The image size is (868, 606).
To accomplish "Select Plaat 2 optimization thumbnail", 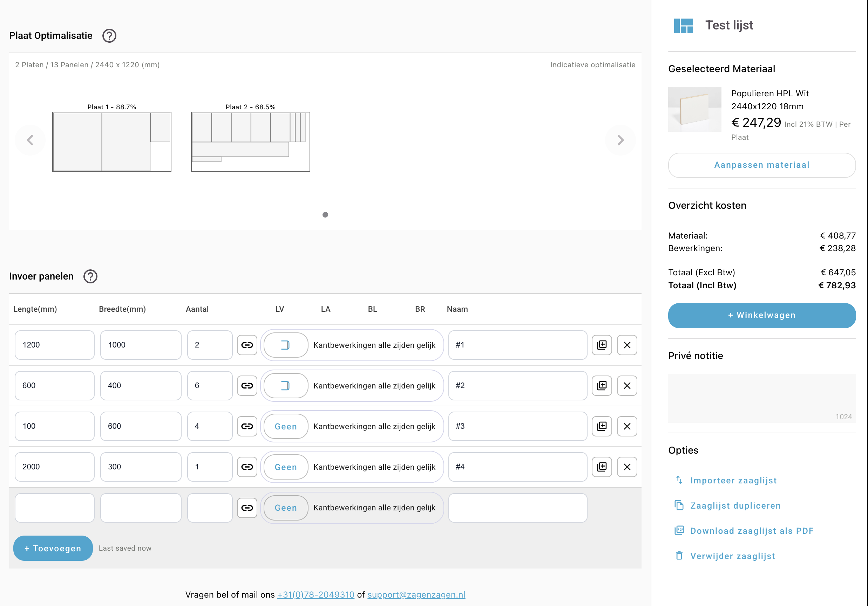I will [x=250, y=142].
